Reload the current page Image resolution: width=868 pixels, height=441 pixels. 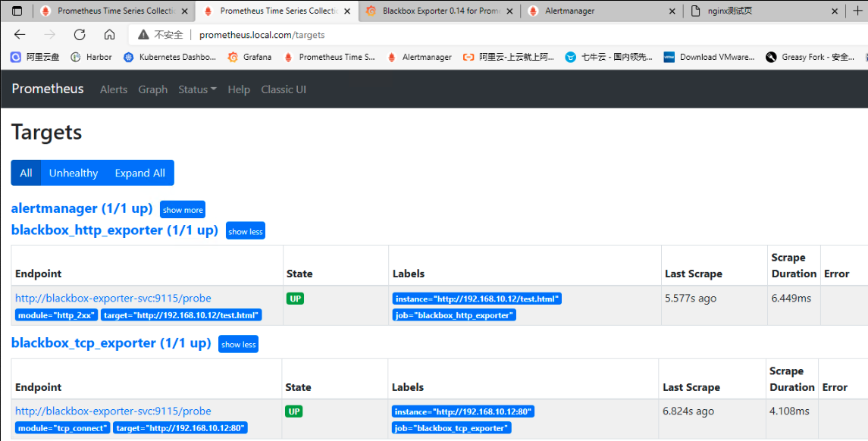(80, 34)
